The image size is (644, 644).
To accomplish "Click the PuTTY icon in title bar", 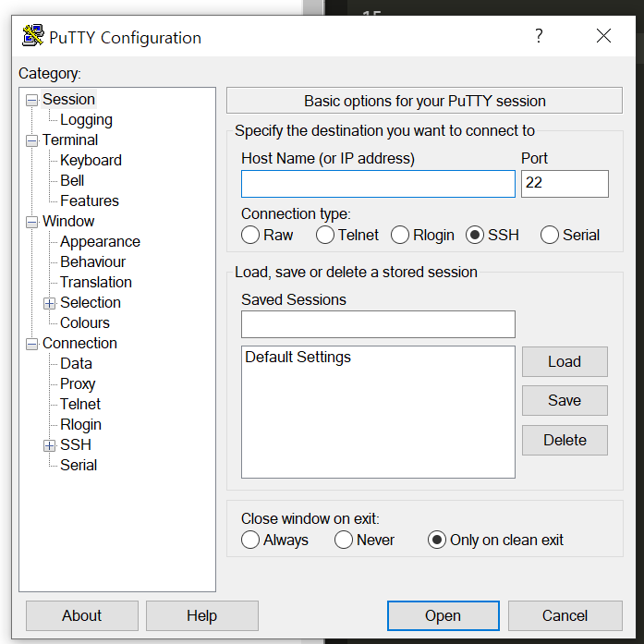I will [x=33, y=37].
